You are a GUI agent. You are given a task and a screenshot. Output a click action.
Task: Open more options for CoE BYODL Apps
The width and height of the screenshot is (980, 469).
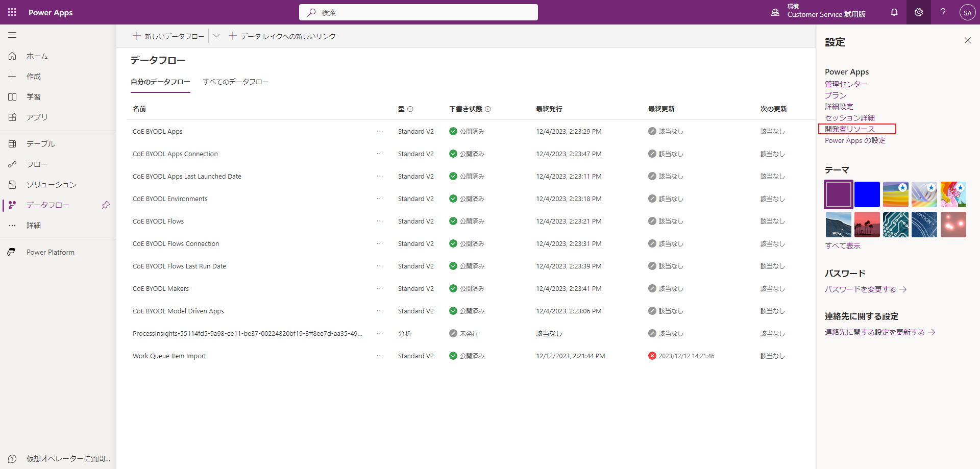point(380,131)
